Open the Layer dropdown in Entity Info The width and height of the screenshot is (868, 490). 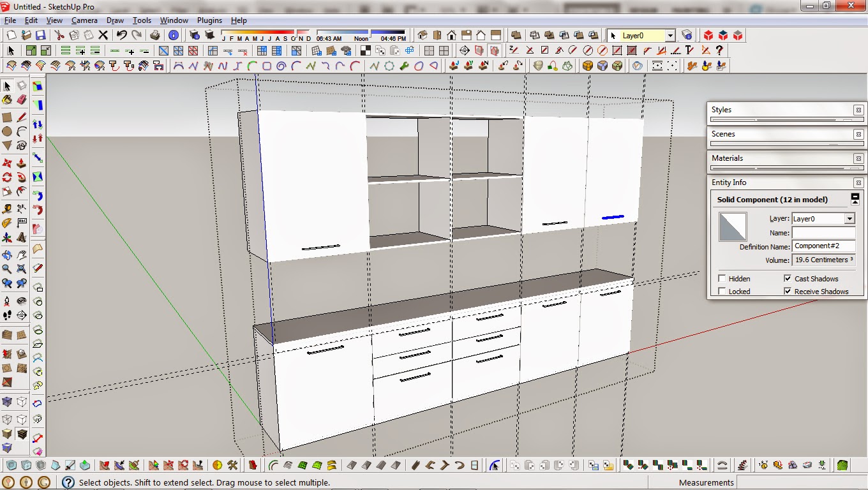(x=849, y=219)
